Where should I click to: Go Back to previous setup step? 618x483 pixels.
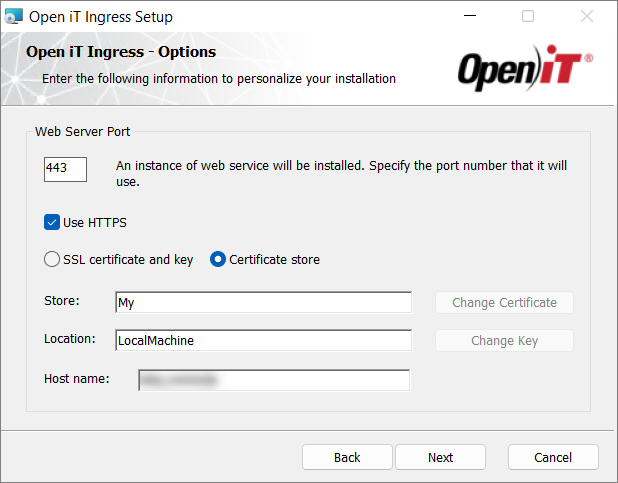click(347, 457)
